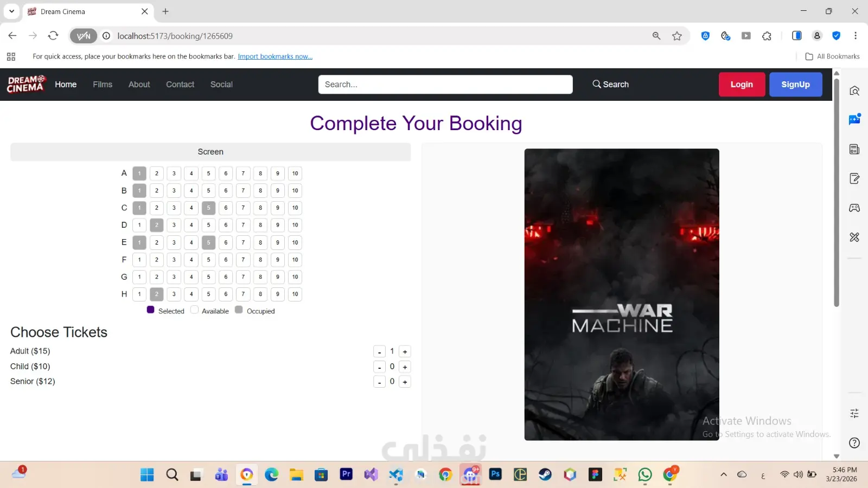The image size is (868, 488).
Task: Show hidden system tray icons
Action: pos(724,474)
